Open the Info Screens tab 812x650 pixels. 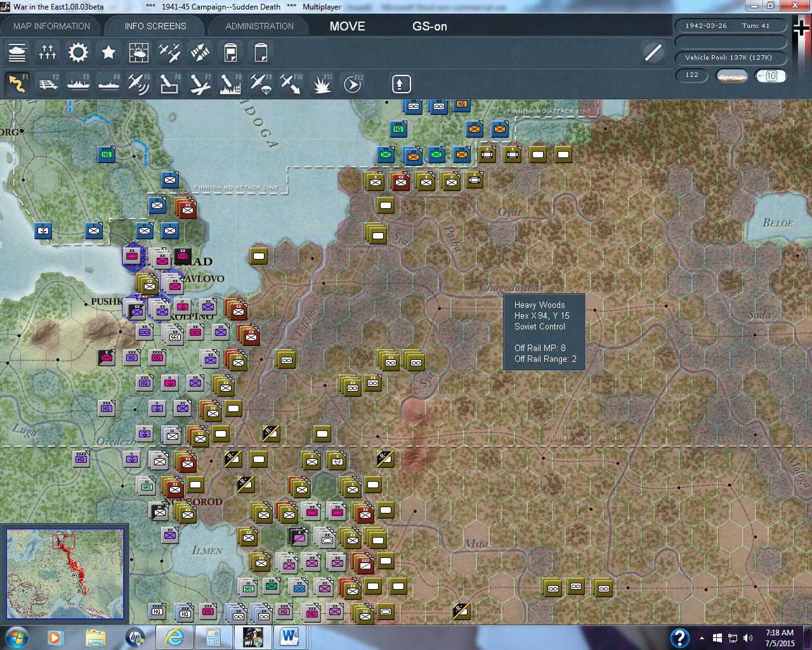(155, 26)
